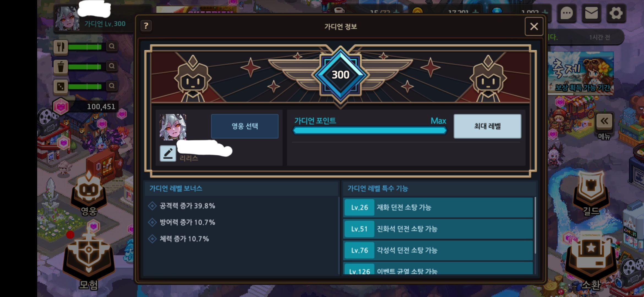Open the chat bubble icon
Viewport: 644px width, 297px height.
click(567, 13)
